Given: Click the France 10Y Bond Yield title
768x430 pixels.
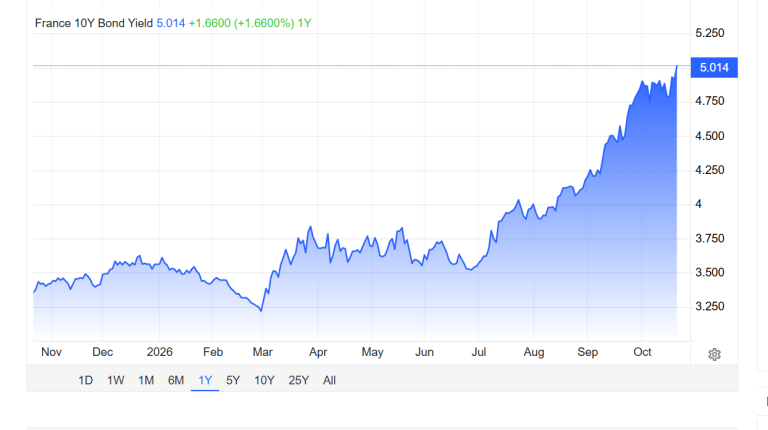Looking at the screenshot, I should coord(94,23).
